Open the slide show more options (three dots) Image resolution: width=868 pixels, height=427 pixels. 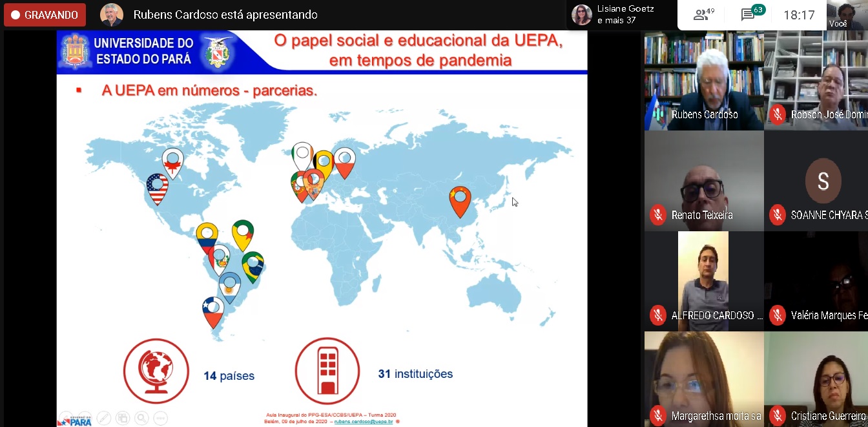coord(161,418)
